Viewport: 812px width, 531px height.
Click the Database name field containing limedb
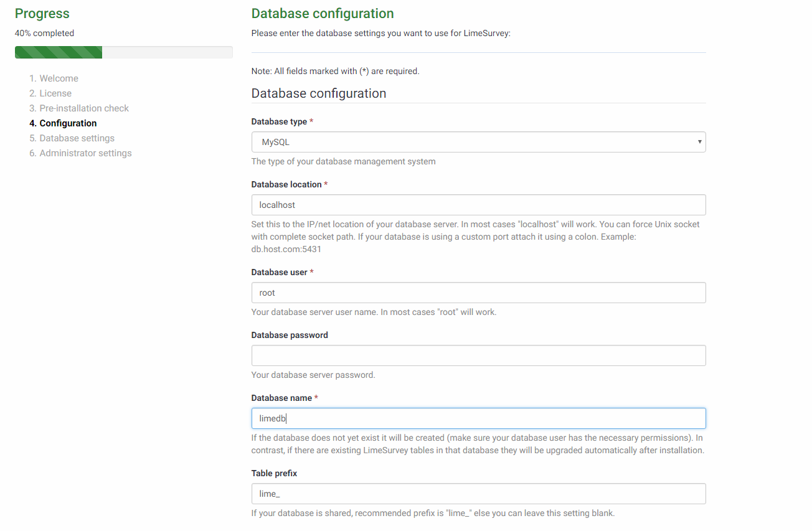tap(478, 418)
